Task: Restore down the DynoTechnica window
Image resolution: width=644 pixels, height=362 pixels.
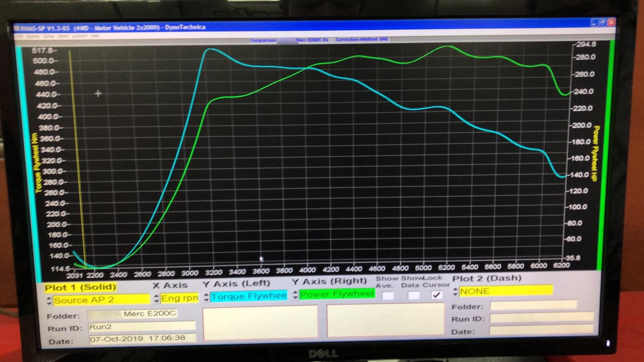Action: pyautogui.click(x=603, y=23)
